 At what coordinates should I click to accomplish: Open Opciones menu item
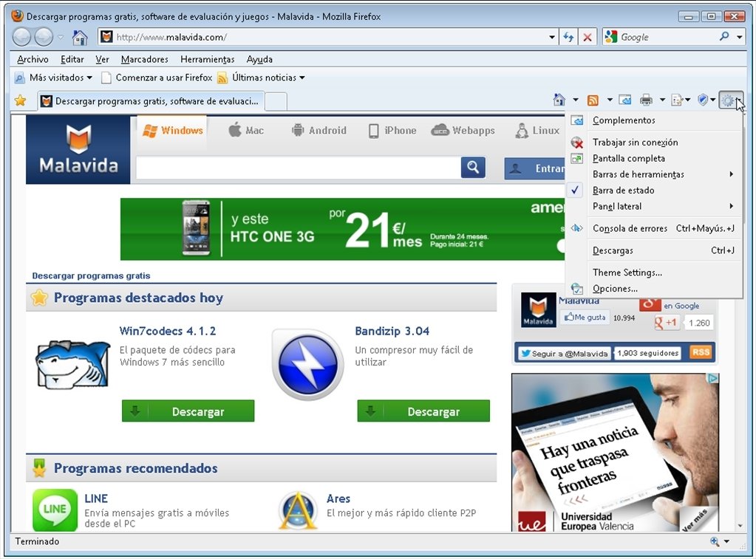(654, 289)
